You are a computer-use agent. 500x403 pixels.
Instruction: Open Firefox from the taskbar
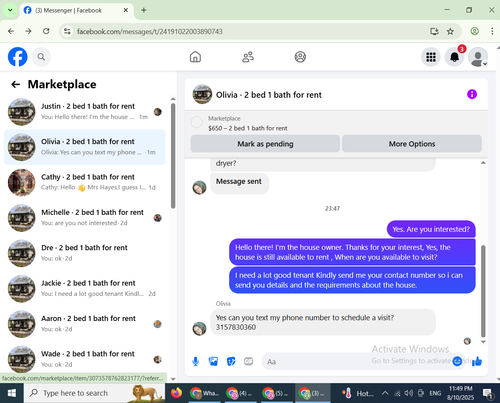coord(176,393)
